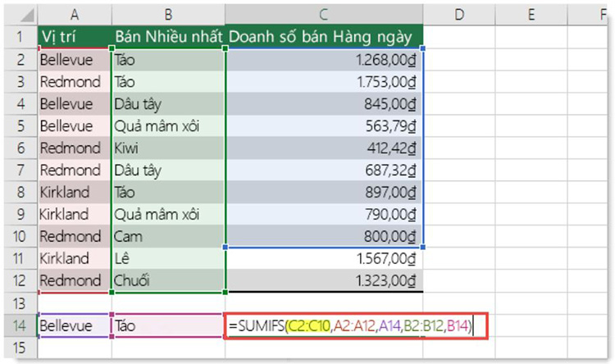Select cell with value 563,79₫
615x364 pixels.
324,126
